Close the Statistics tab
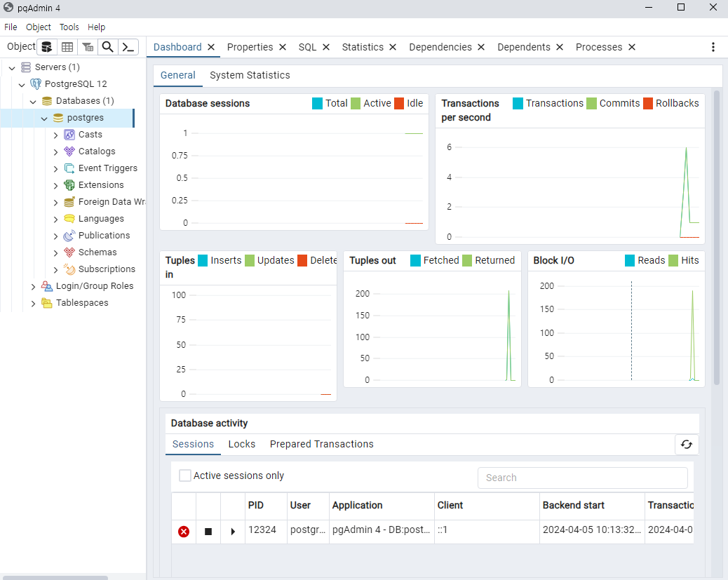This screenshot has width=728, height=580. [x=393, y=47]
